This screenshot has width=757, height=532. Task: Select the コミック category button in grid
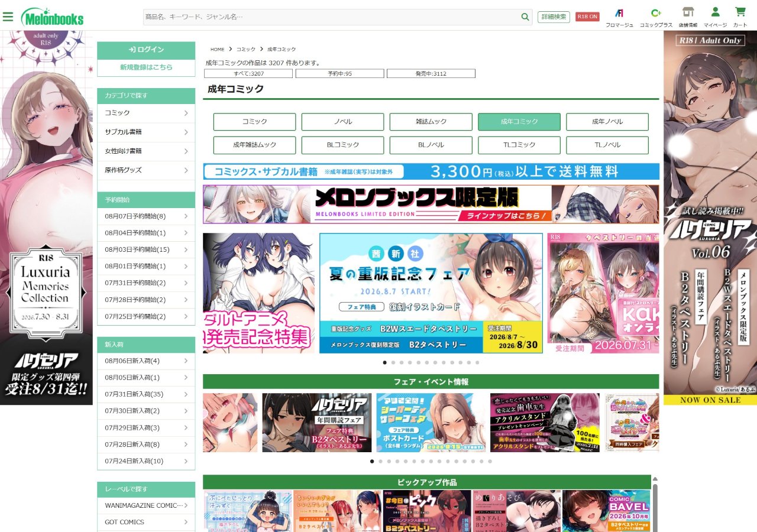tap(254, 122)
